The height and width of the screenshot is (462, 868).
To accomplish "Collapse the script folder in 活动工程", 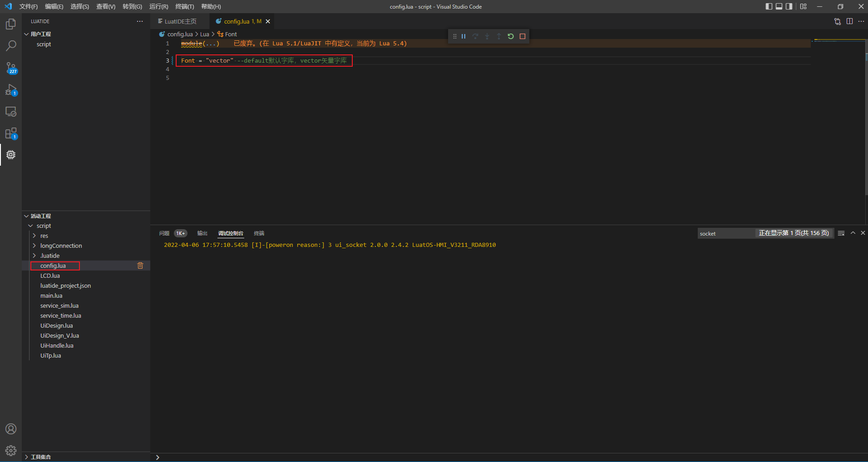I will click(x=31, y=226).
